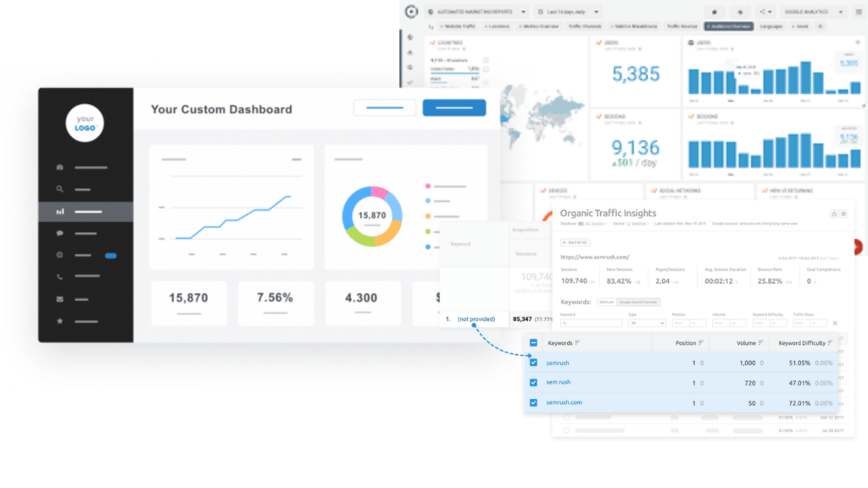Expand the Google Analytics dropdown

click(x=814, y=12)
